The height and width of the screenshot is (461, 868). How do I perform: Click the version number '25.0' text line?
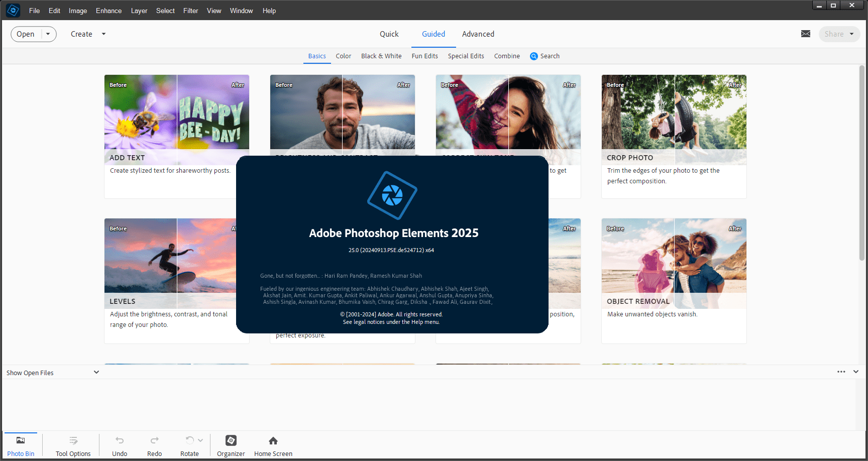391,250
